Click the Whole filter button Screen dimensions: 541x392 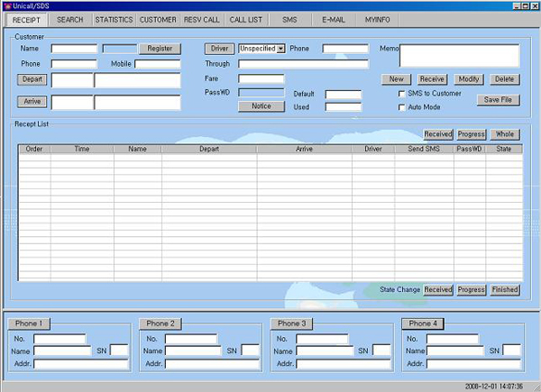(x=505, y=134)
